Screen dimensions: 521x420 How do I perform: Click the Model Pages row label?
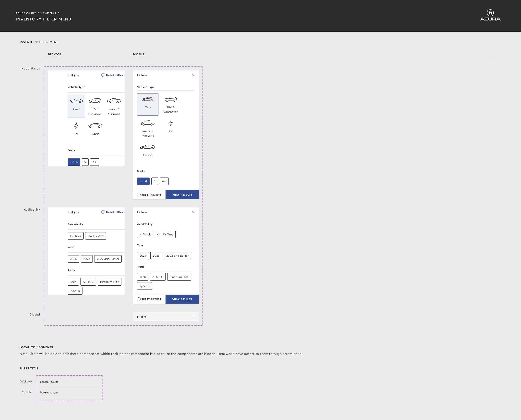[x=30, y=68]
